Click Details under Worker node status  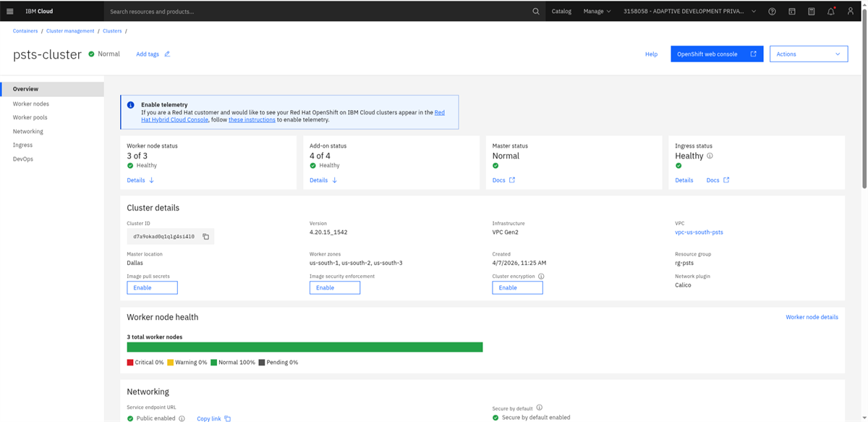click(136, 180)
